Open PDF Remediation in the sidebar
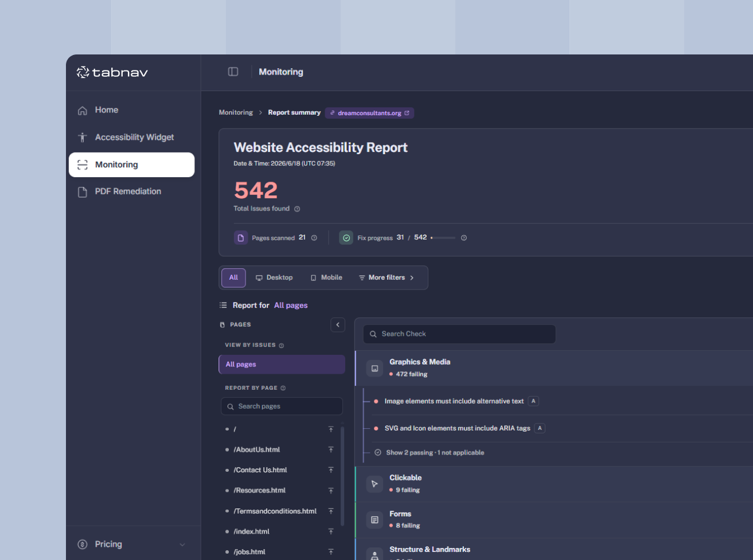This screenshot has width=753, height=560. point(128,191)
